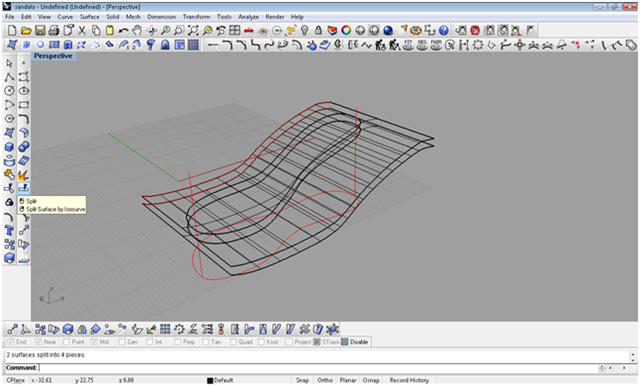Viewport: 640px width, 386px height.
Task: Undo last action with Undo arrow
Action: [123, 30]
